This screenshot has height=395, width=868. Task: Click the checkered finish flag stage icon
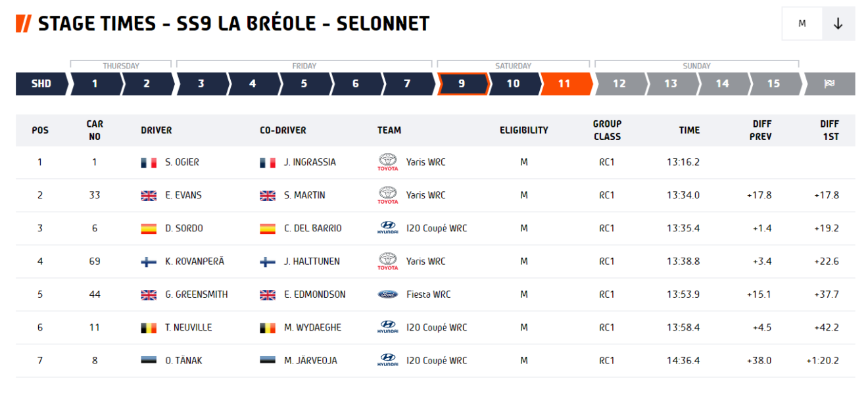(x=830, y=83)
